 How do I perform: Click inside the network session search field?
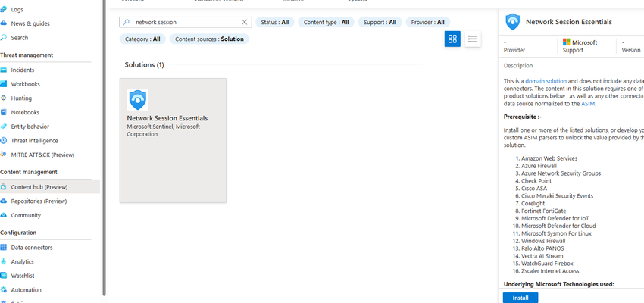[x=186, y=22]
